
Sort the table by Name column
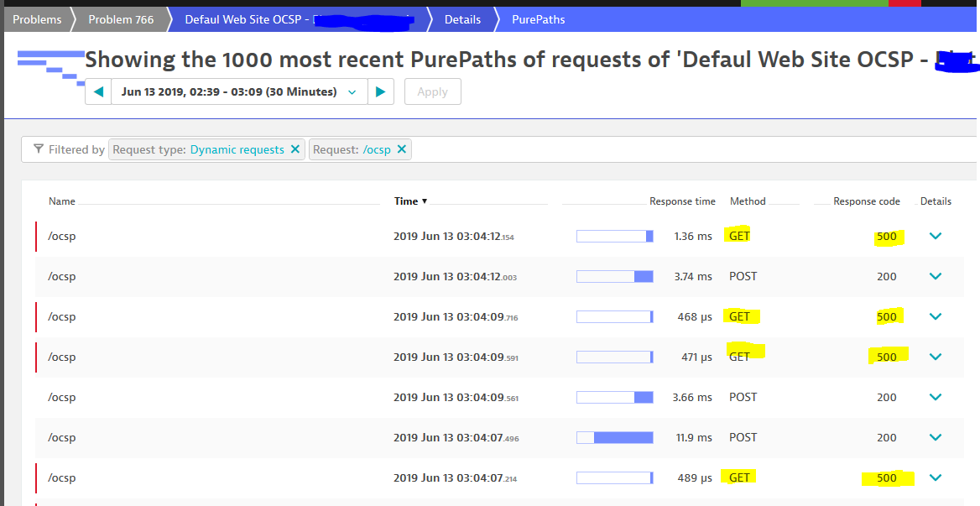[x=62, y=201]
